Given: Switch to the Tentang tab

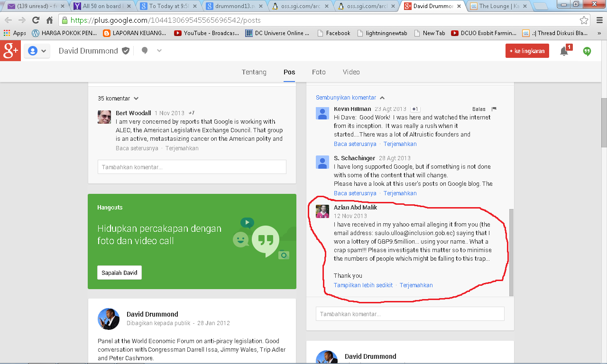Looking at the screenshot, I should tap(254, 72).
